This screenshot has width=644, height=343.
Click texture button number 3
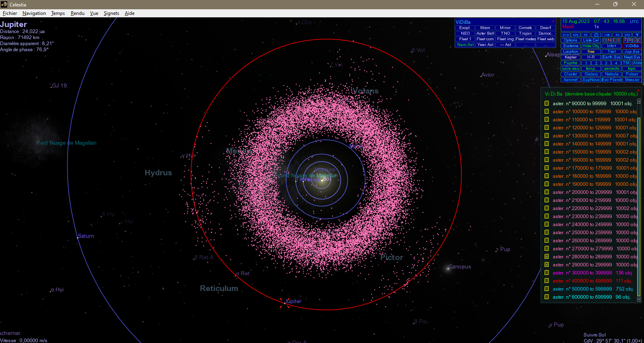606,63
